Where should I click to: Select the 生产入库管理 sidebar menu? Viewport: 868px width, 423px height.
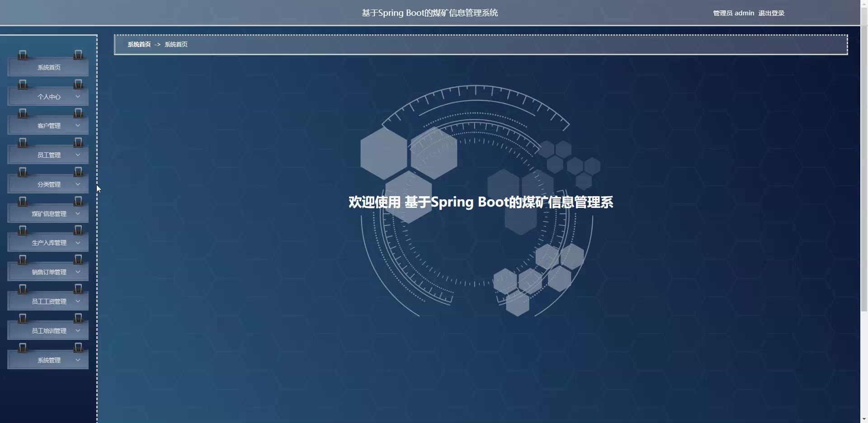48,243
